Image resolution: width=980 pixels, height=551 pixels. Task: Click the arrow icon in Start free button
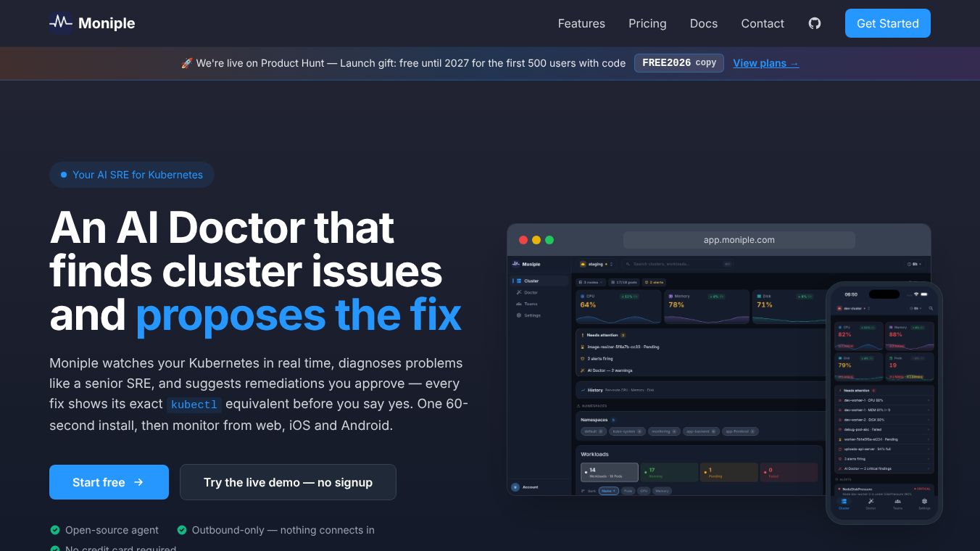click(138, 482)
